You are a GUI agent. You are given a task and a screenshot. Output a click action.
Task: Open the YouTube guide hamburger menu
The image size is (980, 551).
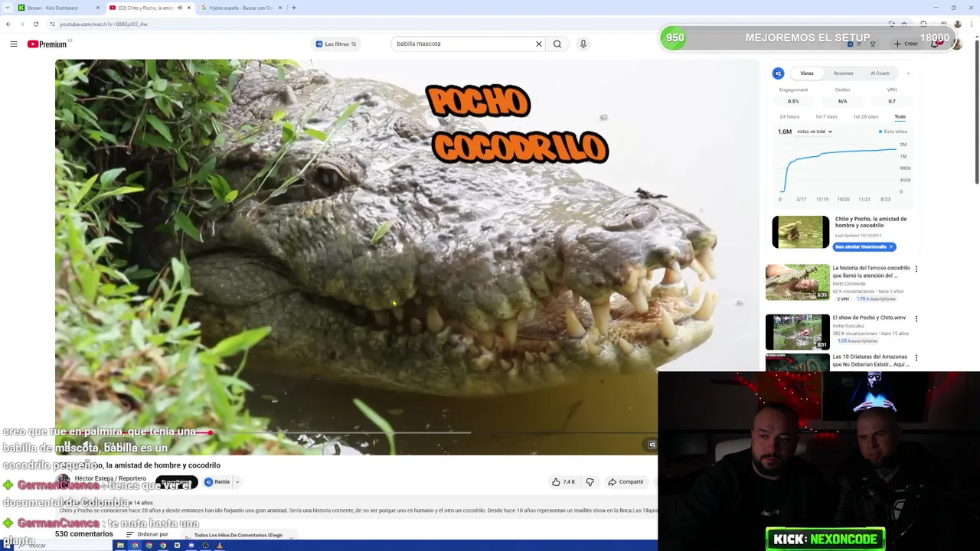[x=14, y=44]
